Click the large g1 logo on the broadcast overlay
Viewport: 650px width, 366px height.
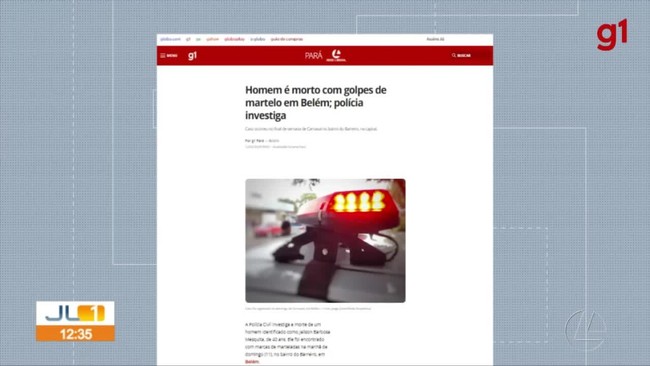[612, 35]
